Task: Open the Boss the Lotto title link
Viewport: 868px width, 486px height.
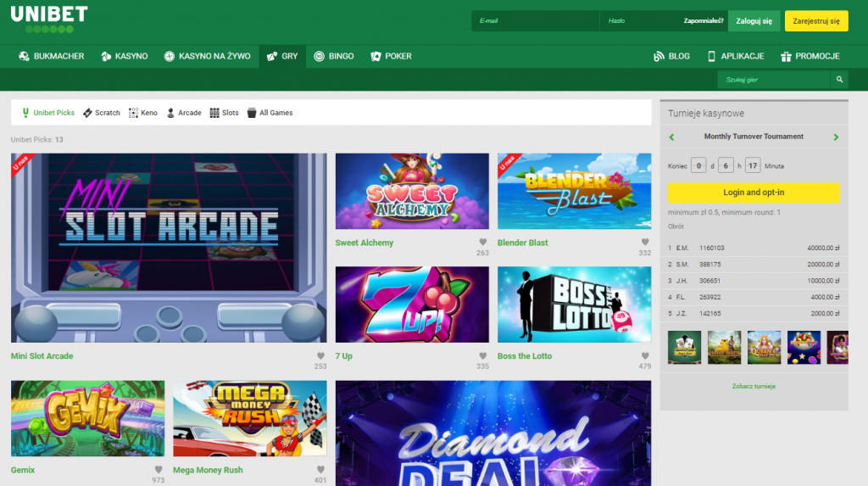Action: click(x=524, y=356)
